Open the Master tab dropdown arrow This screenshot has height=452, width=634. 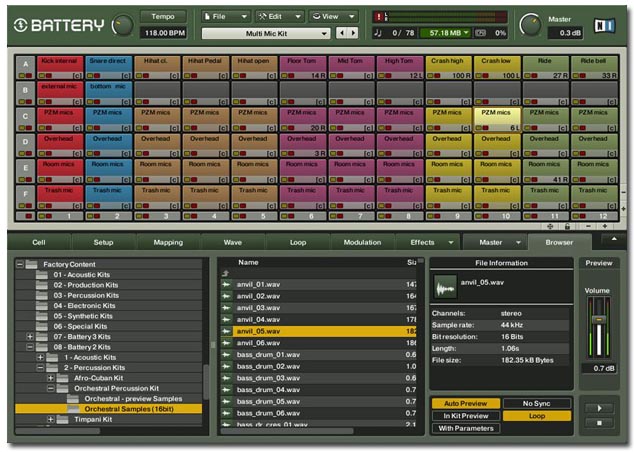tap(518, 243)
